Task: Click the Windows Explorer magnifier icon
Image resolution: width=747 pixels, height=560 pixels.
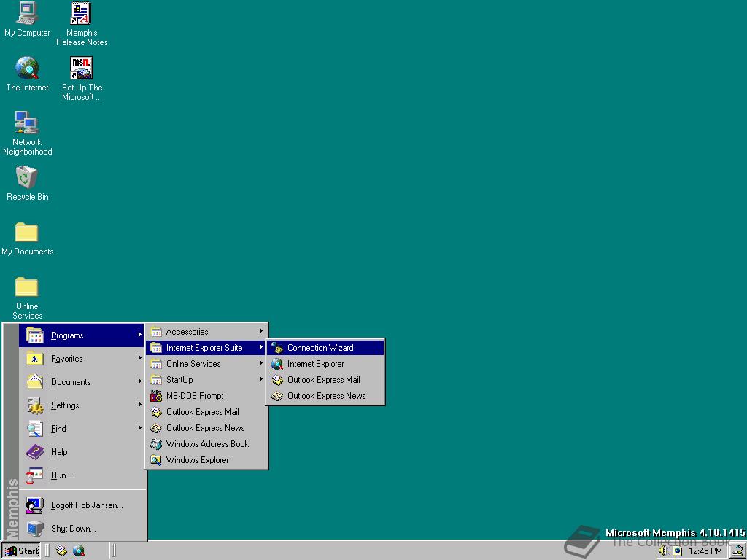Action: click(x=156, y=460)
